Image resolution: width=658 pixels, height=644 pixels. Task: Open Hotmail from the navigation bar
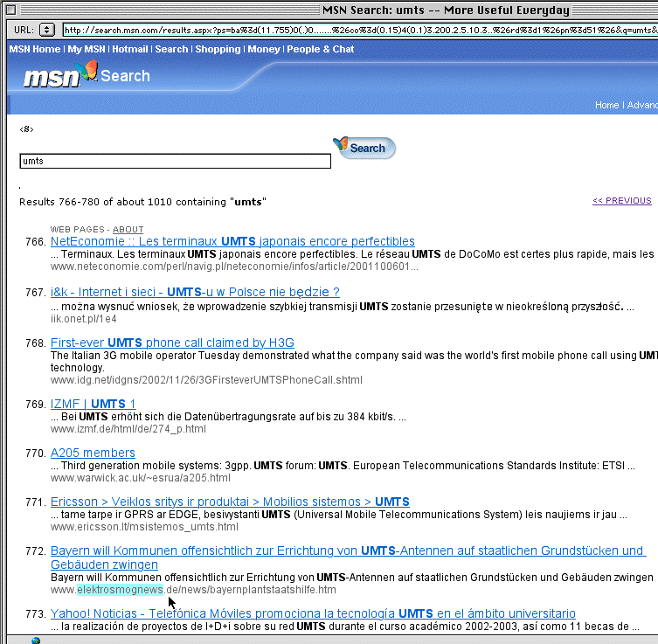130,49
